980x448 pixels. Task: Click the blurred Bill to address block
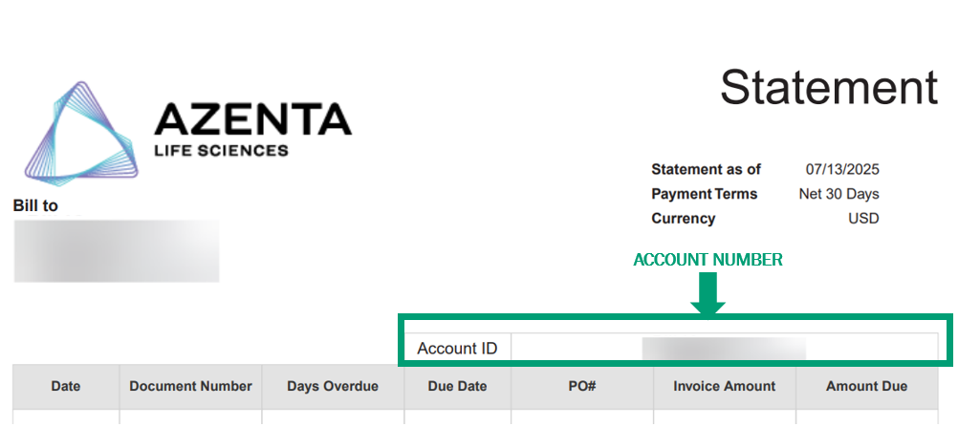(117, 250)
